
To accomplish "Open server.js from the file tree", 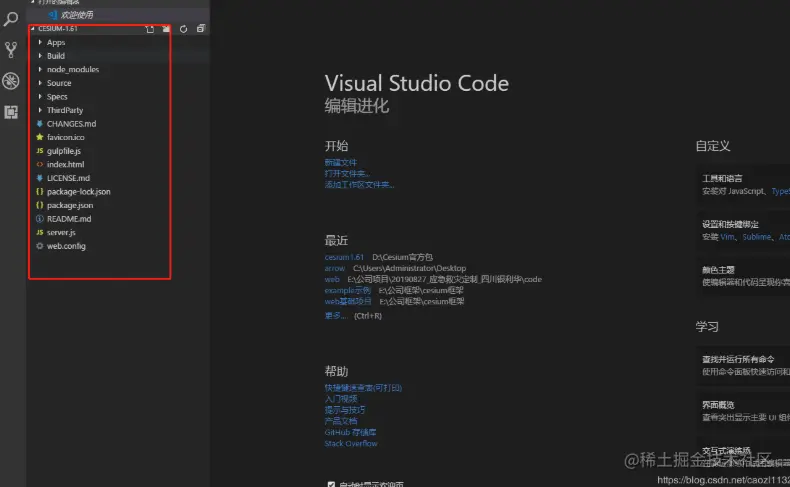I will coord(61,232).
